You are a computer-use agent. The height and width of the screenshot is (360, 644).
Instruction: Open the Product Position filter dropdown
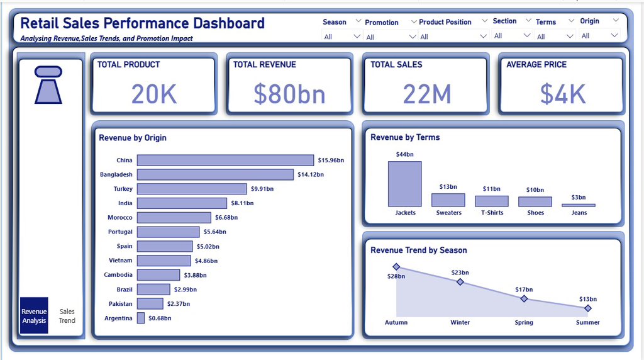click(x=453, y=37)
